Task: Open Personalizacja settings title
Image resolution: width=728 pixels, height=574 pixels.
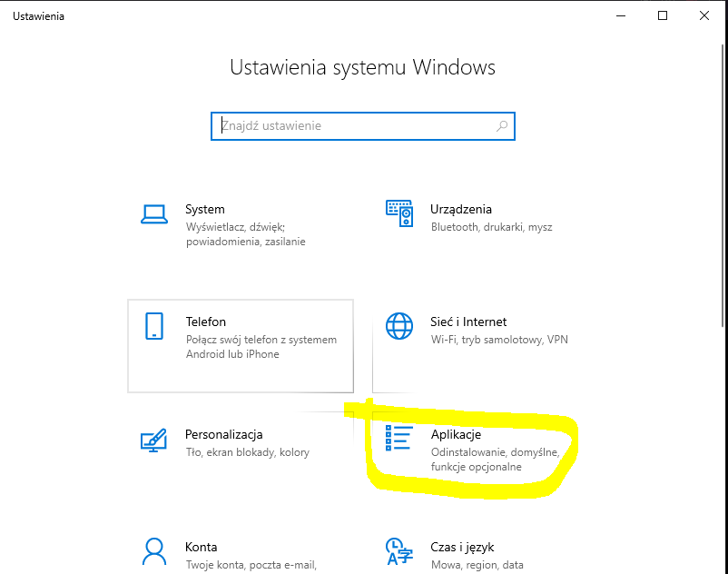Action: tap(224, 435)
